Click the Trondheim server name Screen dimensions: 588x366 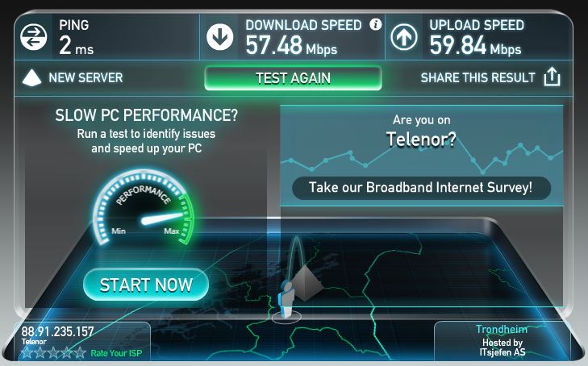pyautogui.click(x=502, y=329)
